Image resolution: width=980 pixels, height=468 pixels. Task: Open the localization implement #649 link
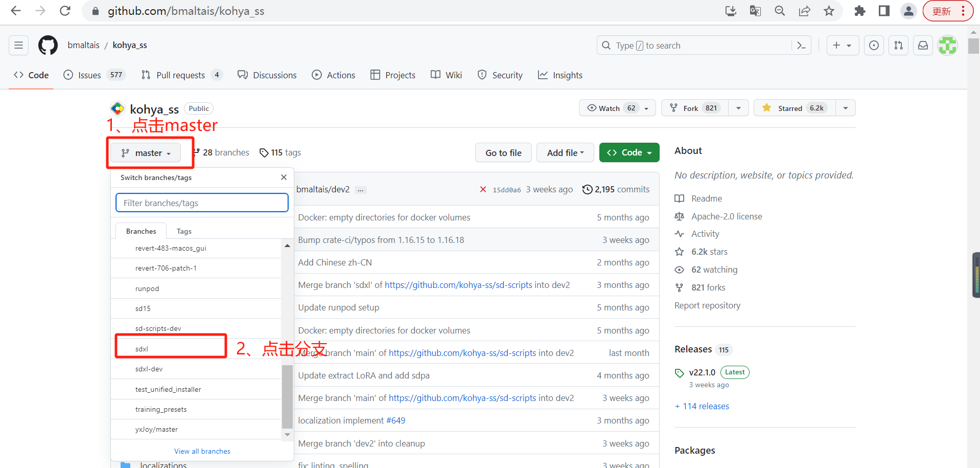352,420
